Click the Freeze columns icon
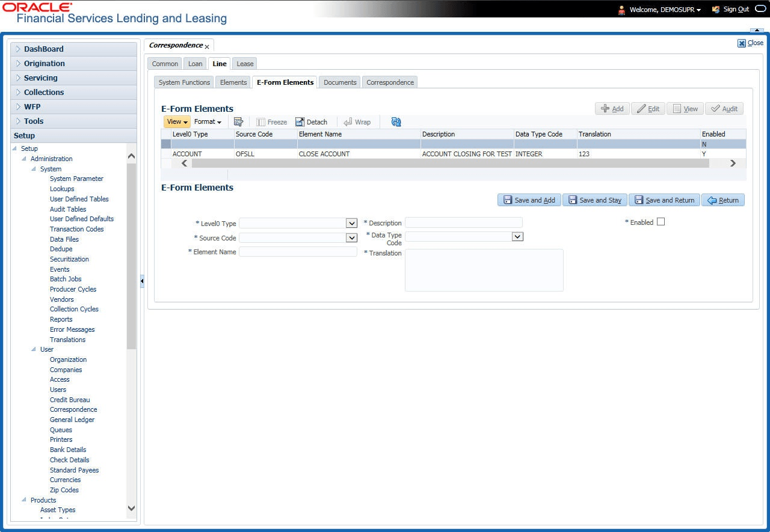This screenshot has height=532, width=770. (272, 122)
